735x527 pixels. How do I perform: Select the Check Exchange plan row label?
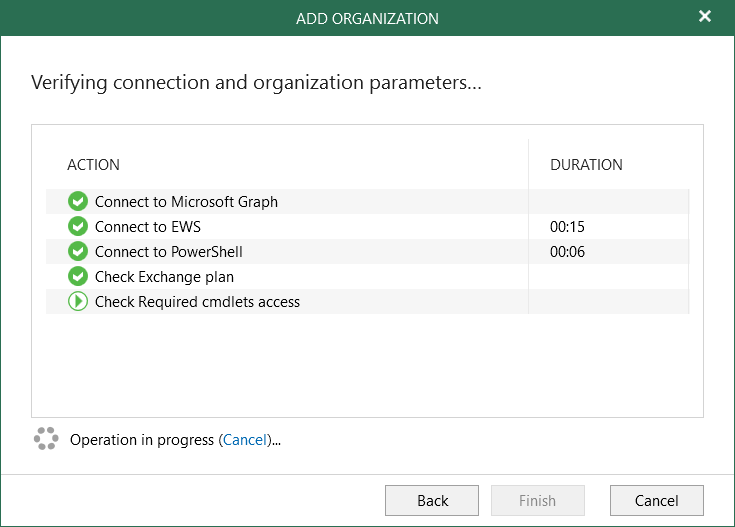[x=164, y=277]
